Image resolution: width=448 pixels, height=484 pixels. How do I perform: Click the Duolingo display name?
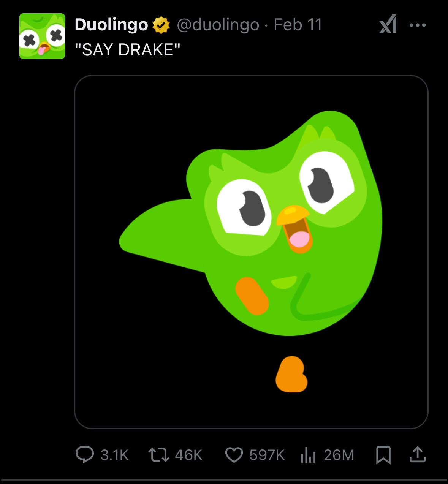111,25
